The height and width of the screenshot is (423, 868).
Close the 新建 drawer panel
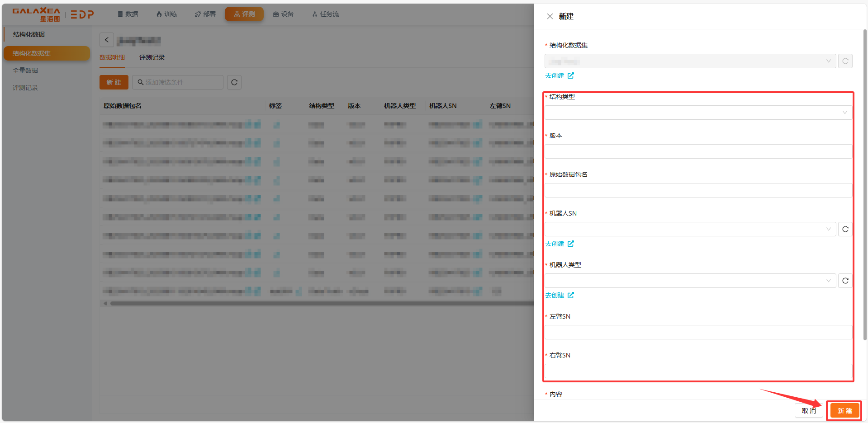pyautogui.click(x=550, y=16)
